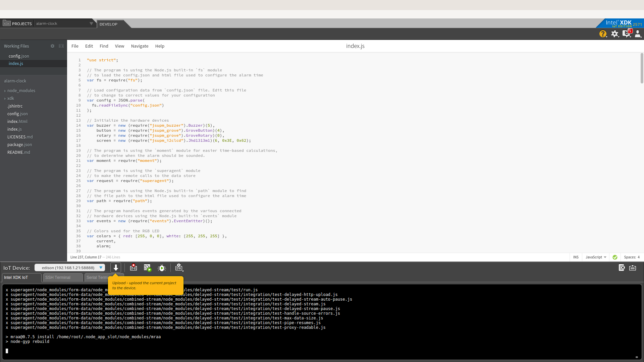Change indentation via Spaces: 4
Image resolution: width=644 pixels, height=362 pixels.
coord(632,257)
